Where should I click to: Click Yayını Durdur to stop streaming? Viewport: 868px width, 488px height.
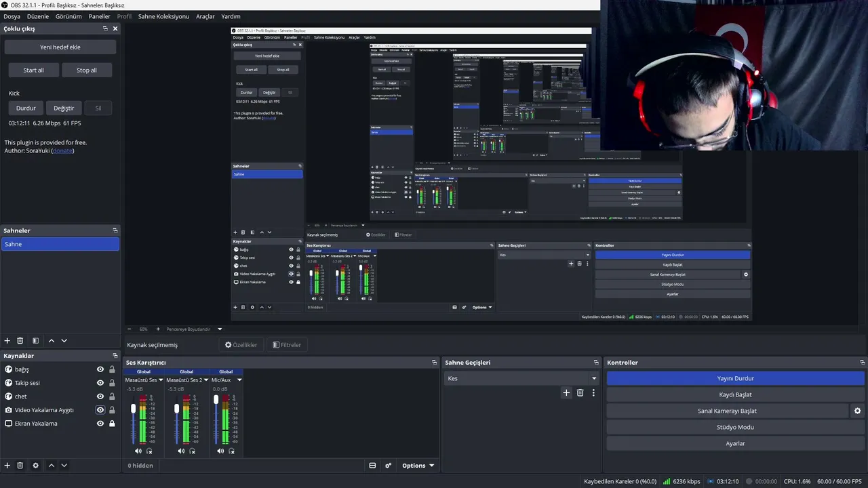pyautogui.click(x=736, y=378)
